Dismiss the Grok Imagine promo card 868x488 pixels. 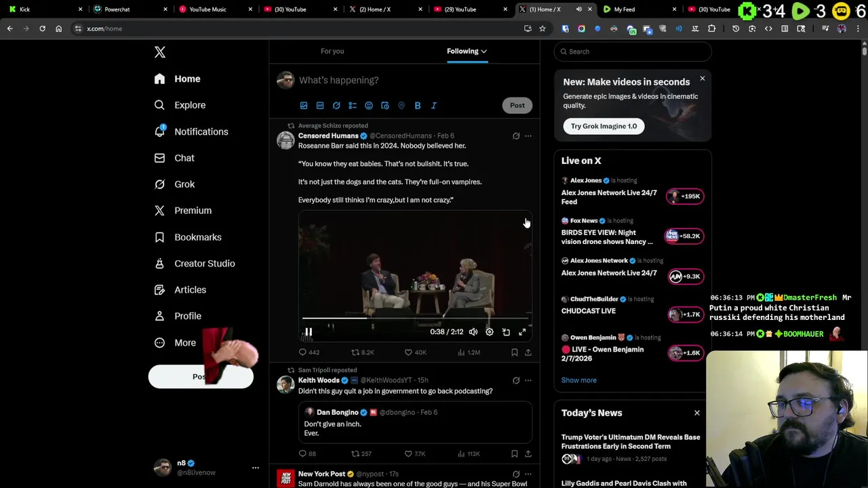click(703, 79)
